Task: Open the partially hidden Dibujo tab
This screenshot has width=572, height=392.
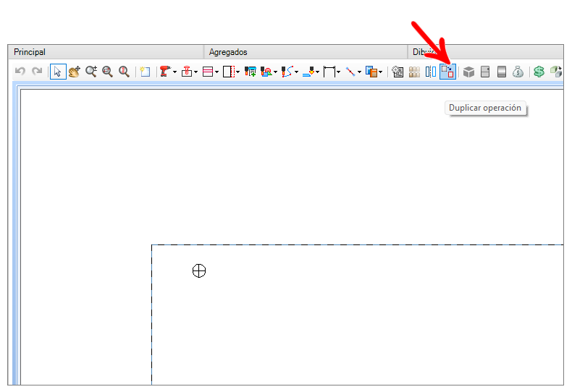Action: 486,52
